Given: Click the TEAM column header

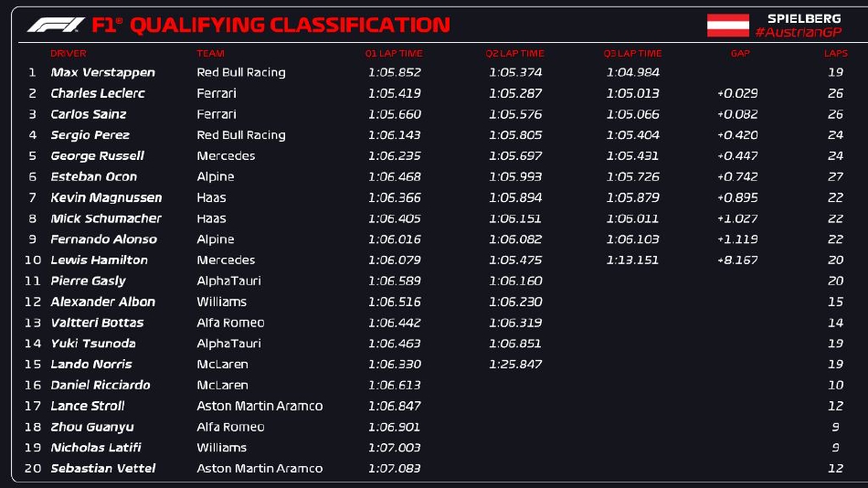Looking at the screenshot, I should [x=210, y=54].
